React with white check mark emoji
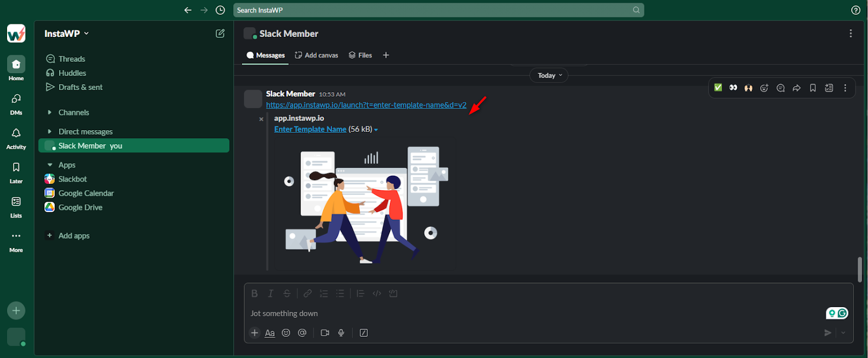The width and height of the screenshot is (868, 358). pyautogui.click(x=718, y=88)
